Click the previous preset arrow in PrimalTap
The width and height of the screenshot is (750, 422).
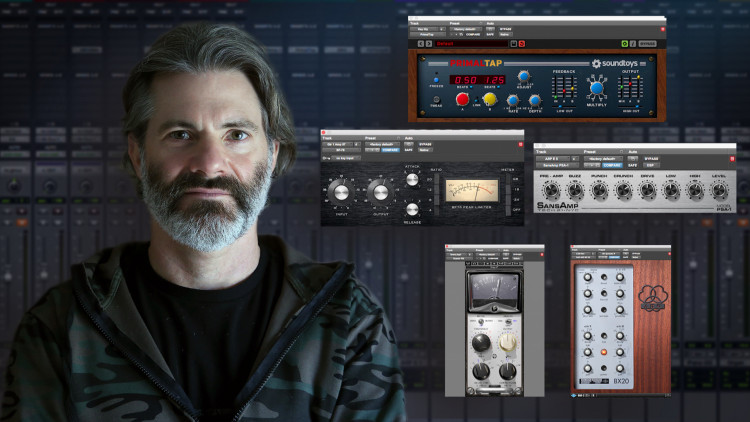point(420,44)
